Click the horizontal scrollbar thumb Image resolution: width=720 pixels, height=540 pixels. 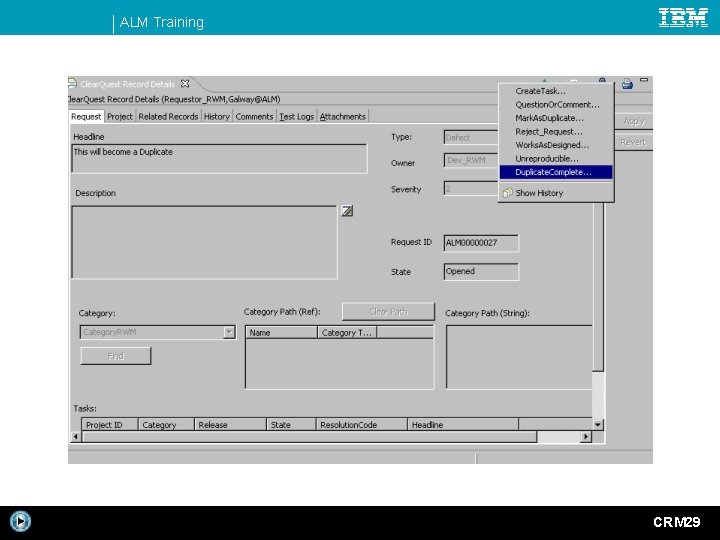(309, 437)
